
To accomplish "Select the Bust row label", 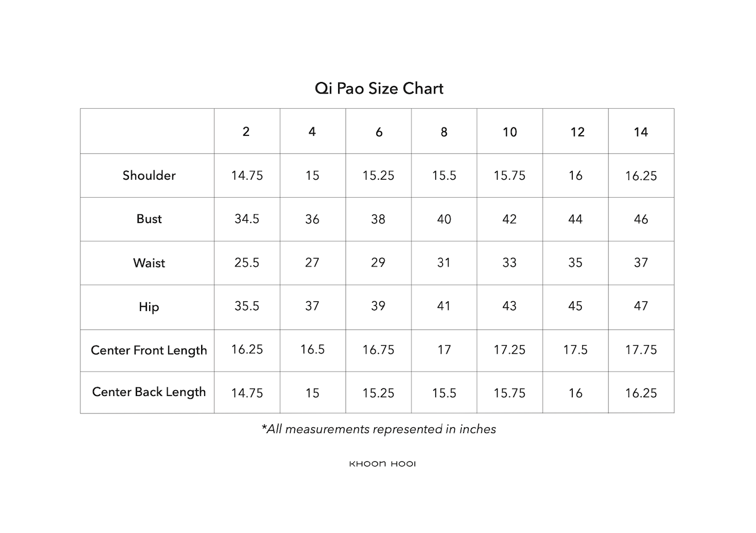I will coord(149,219).
